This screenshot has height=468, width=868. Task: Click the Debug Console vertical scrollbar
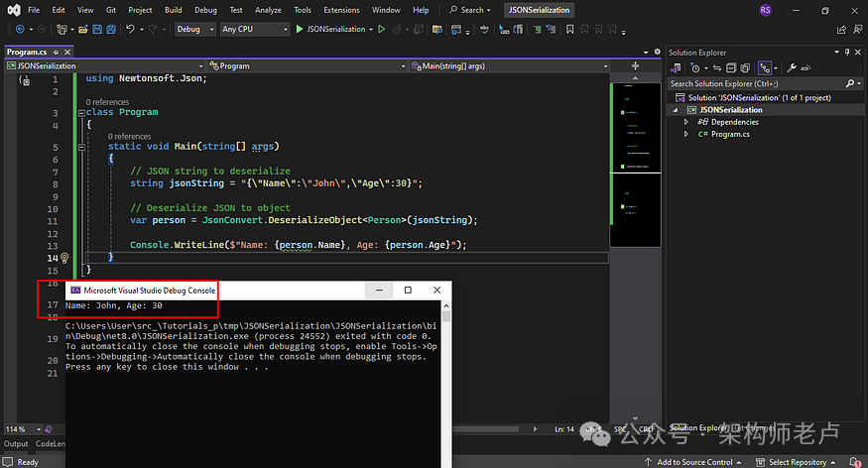coord(446,382)
